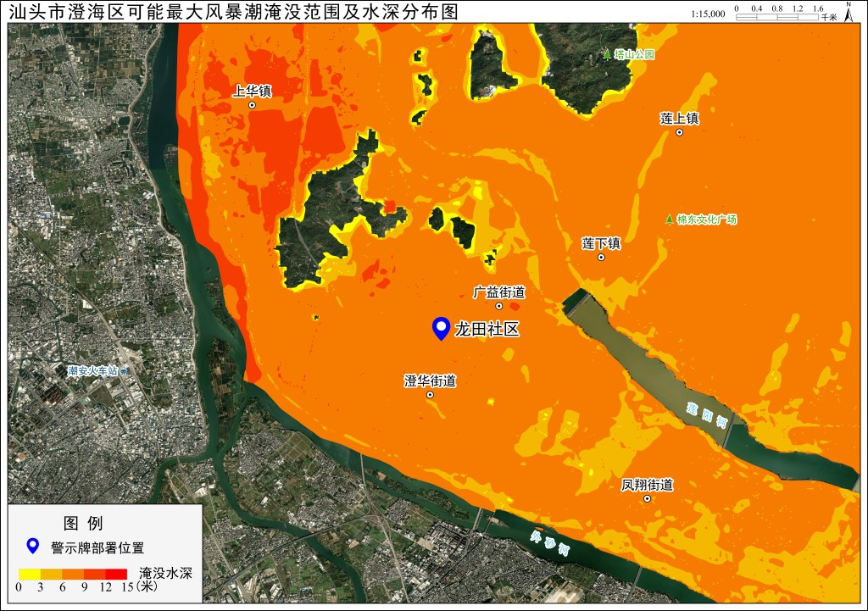868x611 pixels.
Task: Click the 外砂河 river label
Action: click(x=549, y=543)
